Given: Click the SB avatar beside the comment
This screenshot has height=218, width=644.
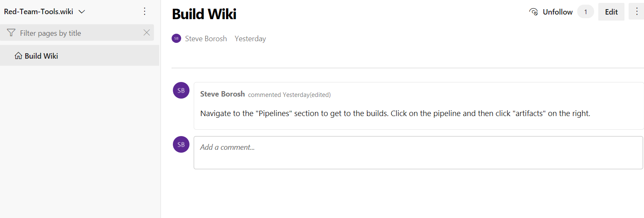Looking at the screenshot, I should 181,90.
